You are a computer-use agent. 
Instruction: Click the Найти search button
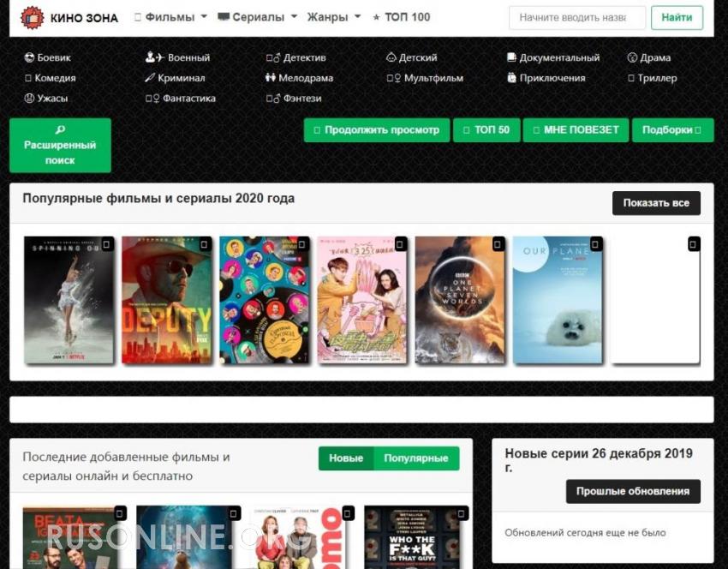(x=677, y=18)
